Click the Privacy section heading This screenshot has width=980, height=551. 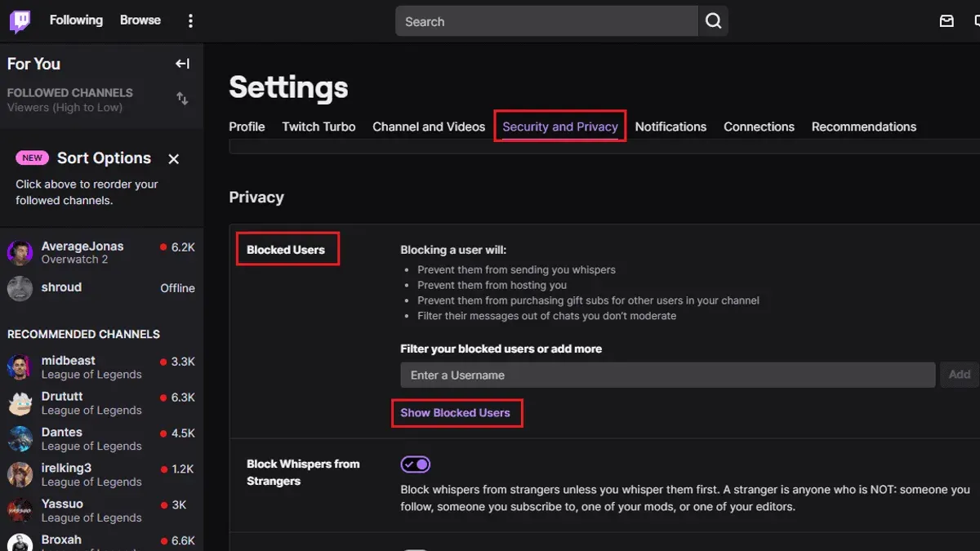(x=256, y=197)
